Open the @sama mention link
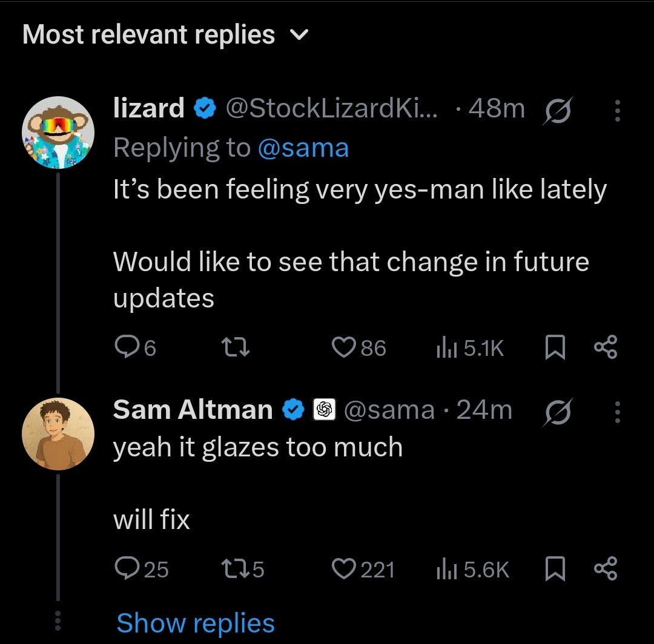 303,148
